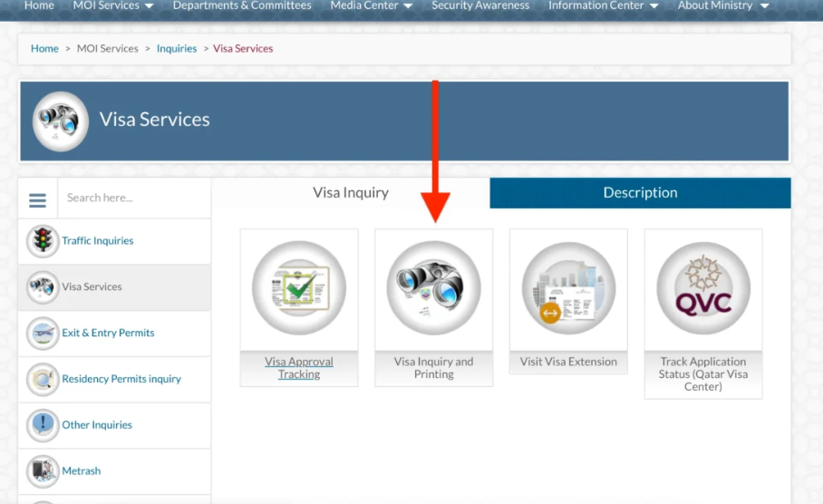
Task: Click the Exit & Entry Permits airplane icon
Action: (x=43, y=334)
